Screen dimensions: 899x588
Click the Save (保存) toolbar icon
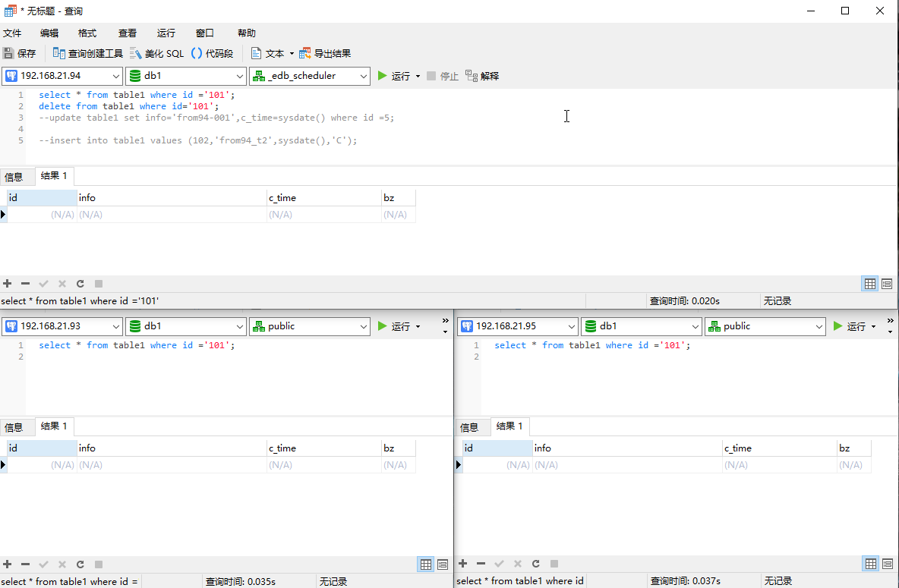(x=19, y=53)
